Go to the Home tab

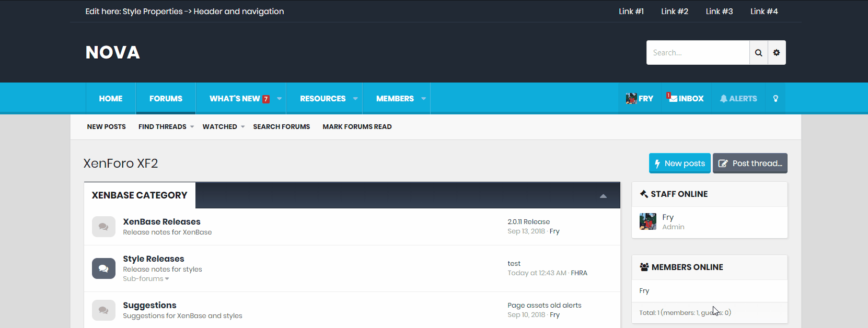111,98
